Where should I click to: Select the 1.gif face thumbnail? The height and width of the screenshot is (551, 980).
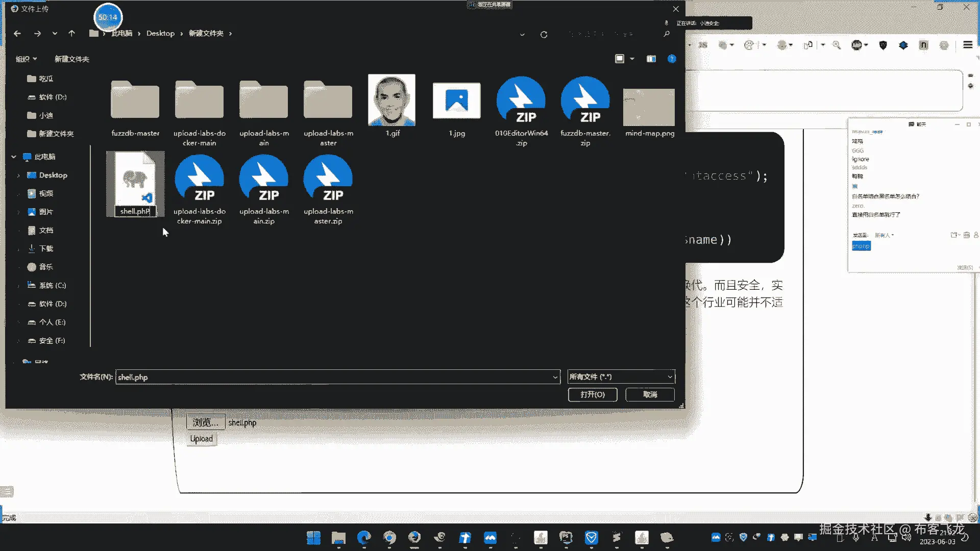pos(391,101)
